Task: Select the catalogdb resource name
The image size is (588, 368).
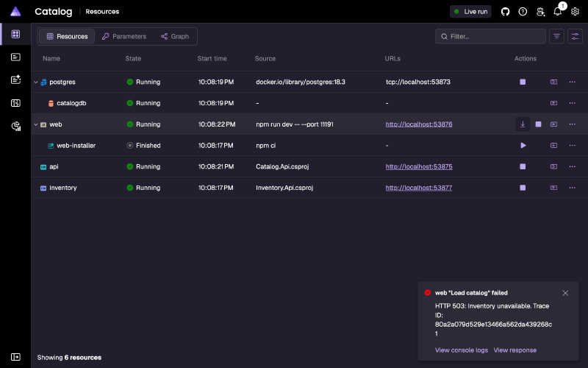Action: 71,103
